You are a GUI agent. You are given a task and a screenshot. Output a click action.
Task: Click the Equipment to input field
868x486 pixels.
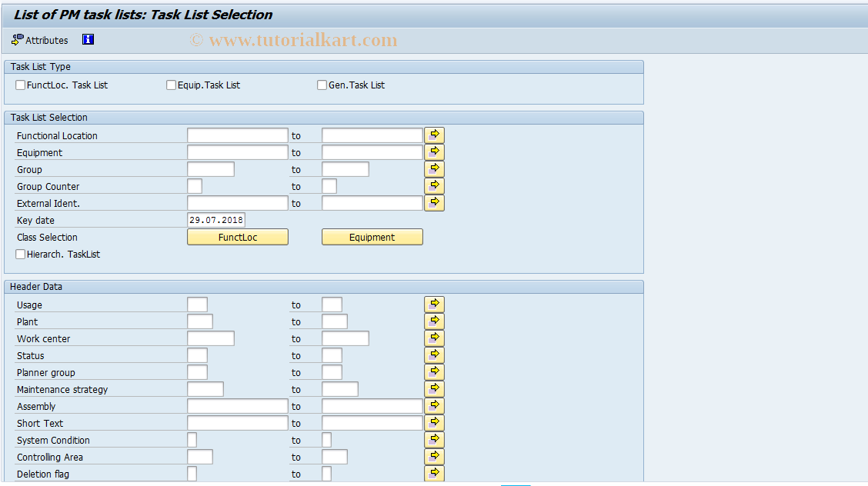pyautogui.click(x=372, y=152)
